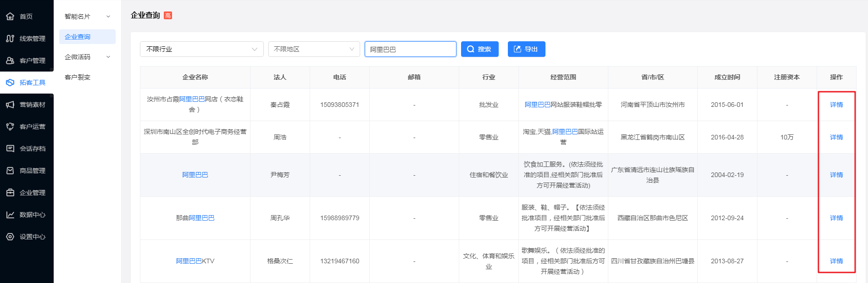Click the 设置中心 gear icon
The width and height of the screenshot is (868, 283).
point(10,237)
